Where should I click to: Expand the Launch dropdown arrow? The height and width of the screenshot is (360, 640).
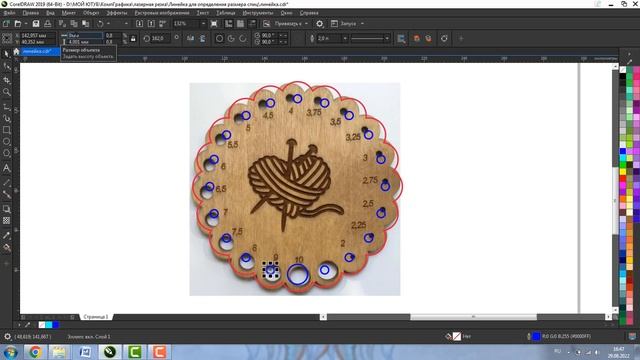tap(362, 24)
